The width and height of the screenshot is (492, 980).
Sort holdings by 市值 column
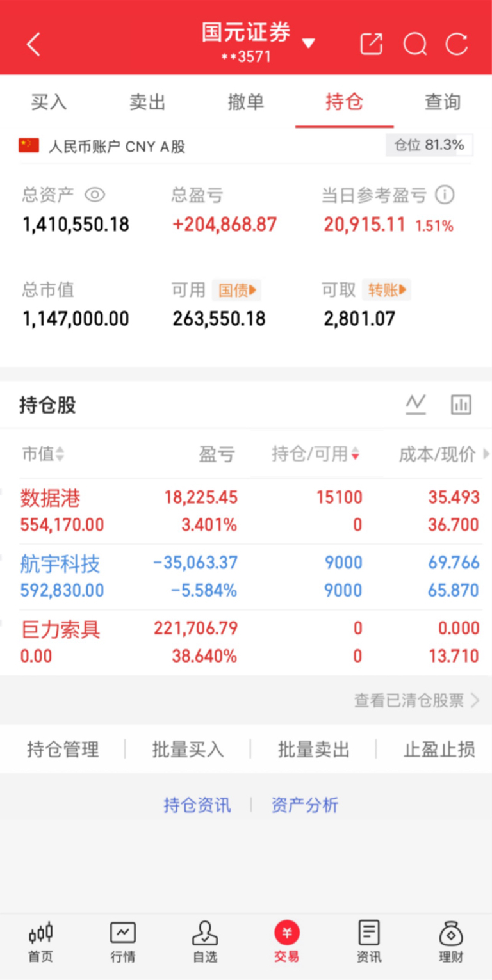tap(43, 454)
